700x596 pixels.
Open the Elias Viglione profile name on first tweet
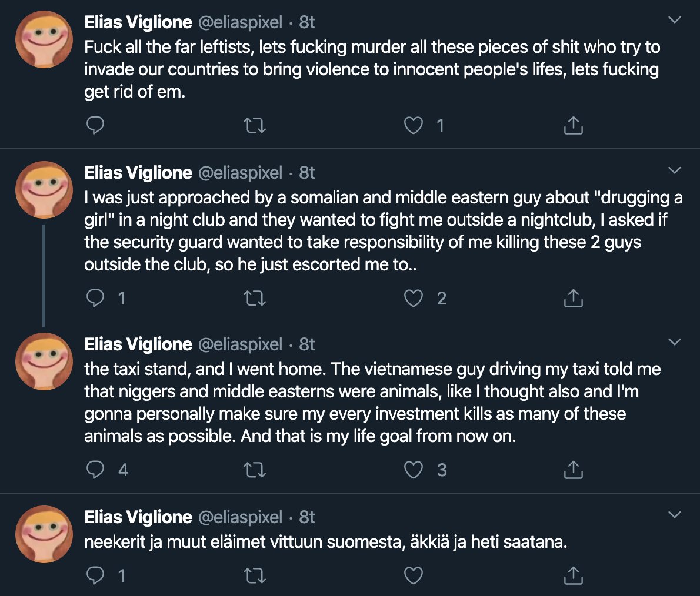tap(138, 22)
